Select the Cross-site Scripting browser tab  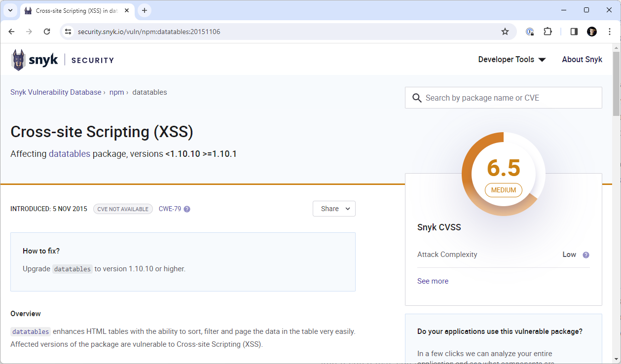[74, 10]
